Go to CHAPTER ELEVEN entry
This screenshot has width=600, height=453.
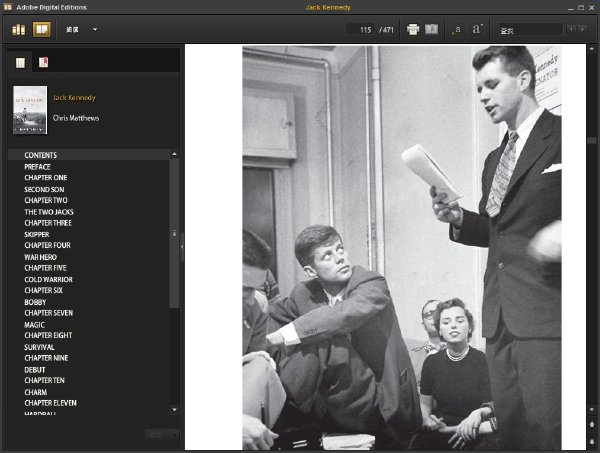[51, 403]
